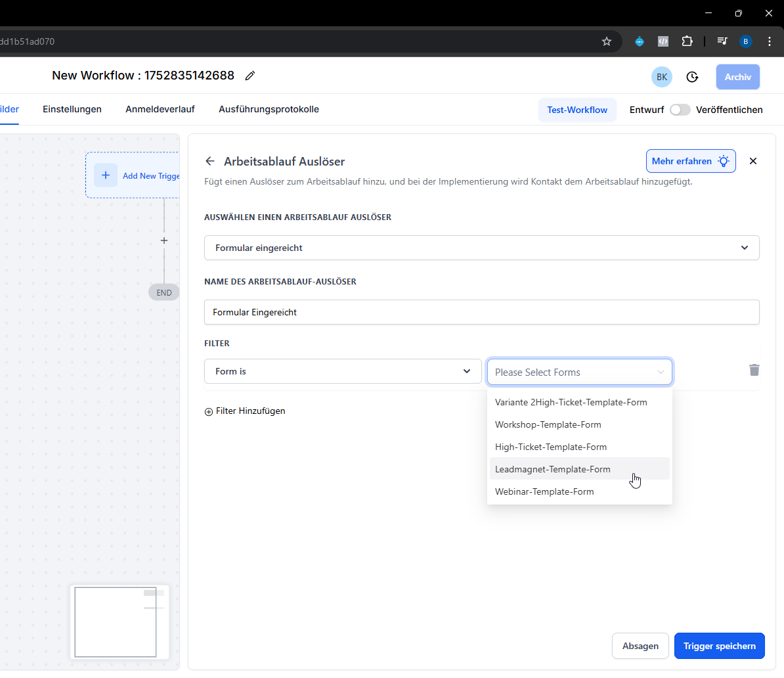The image size is (784, 678).
Task: Open version history clock icon
Action: point(692,77)
